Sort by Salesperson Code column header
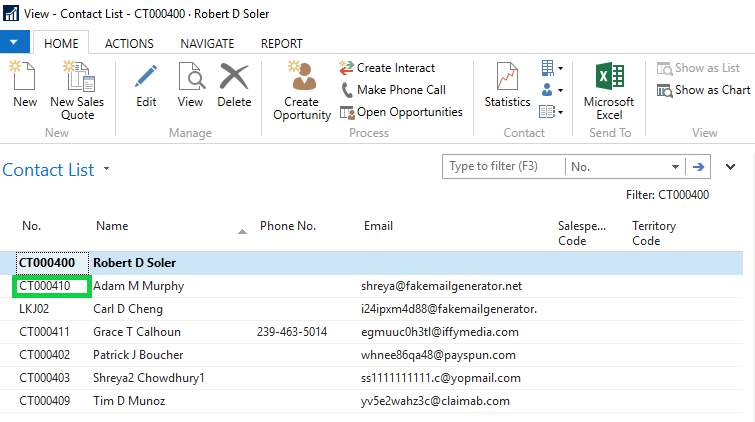The height and width of the screenshot is (422, 755). point(582,233)
